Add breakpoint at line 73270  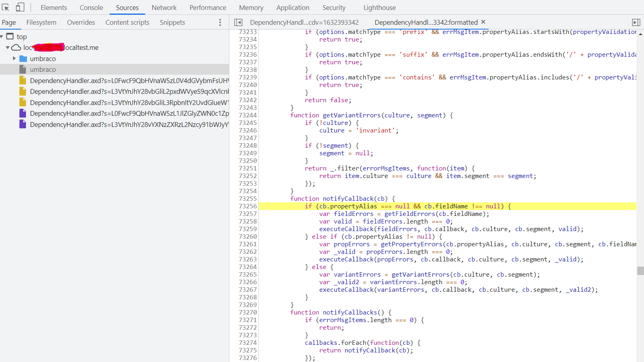[248, 313]
